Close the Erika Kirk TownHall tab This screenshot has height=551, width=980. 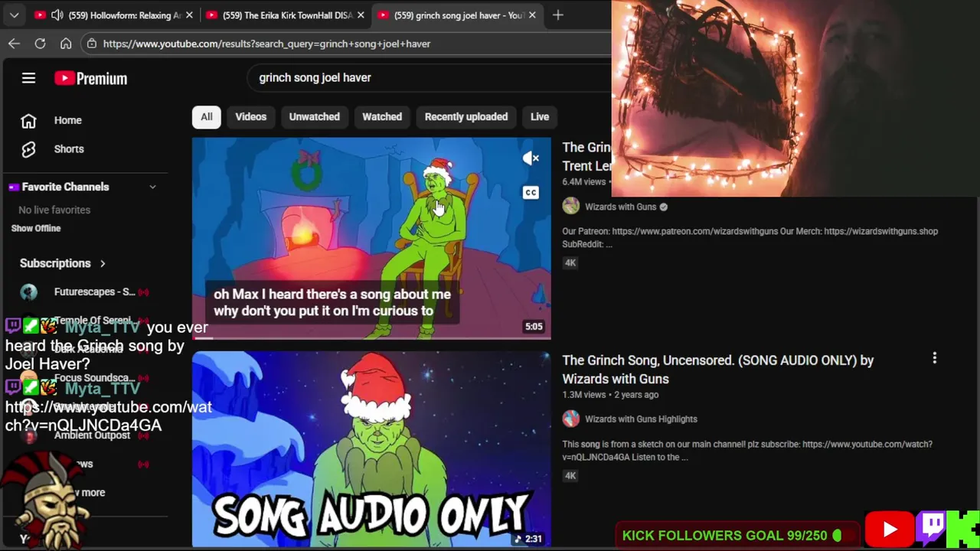pos(361,15)
